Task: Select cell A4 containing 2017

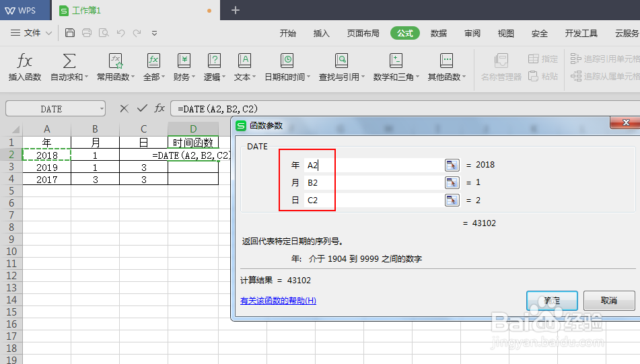Action: coord(46,180)
